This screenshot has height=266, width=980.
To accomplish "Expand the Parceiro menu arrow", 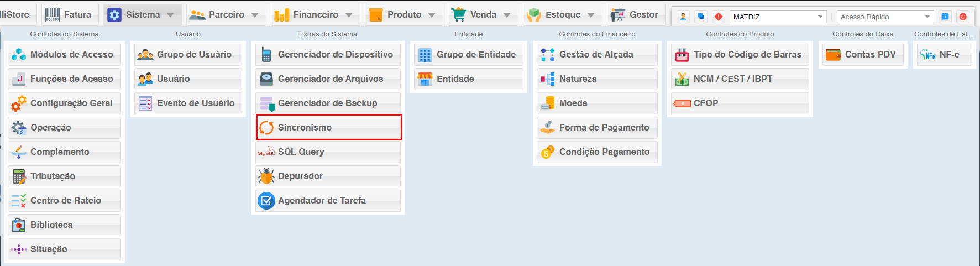I will [255, 15].
